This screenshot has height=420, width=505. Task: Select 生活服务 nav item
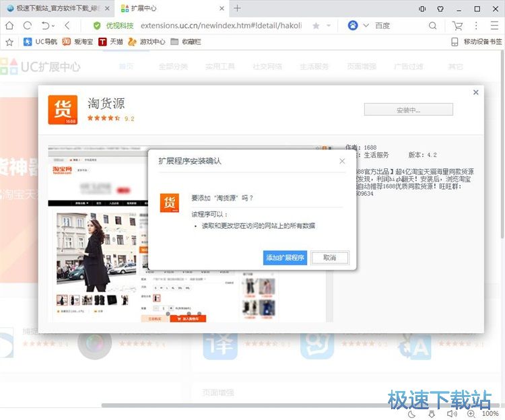pos(314,67)
